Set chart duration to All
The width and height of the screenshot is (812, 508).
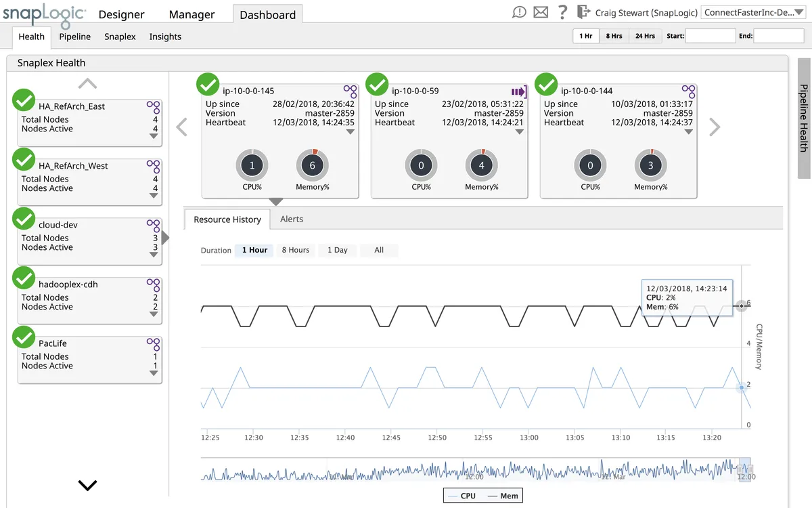379,250
